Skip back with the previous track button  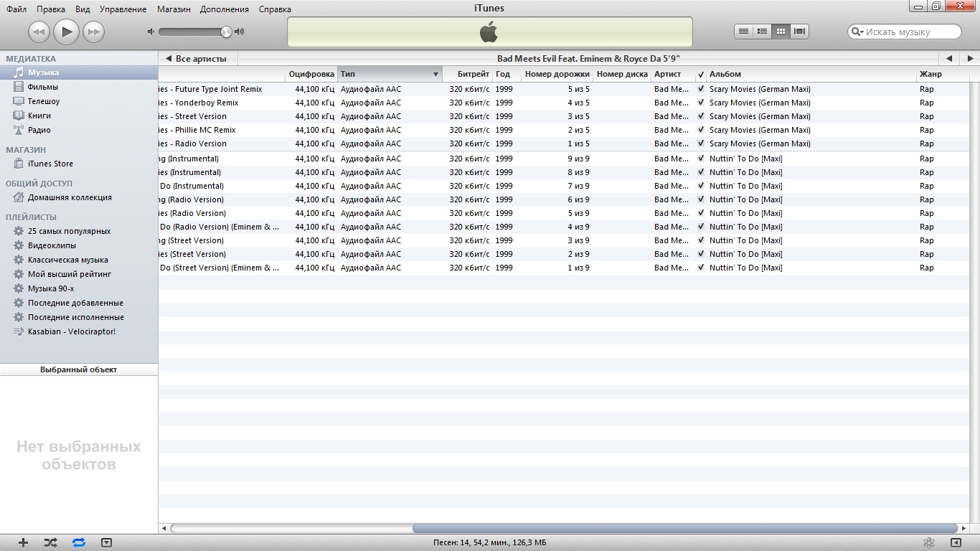tap(39, 32)
